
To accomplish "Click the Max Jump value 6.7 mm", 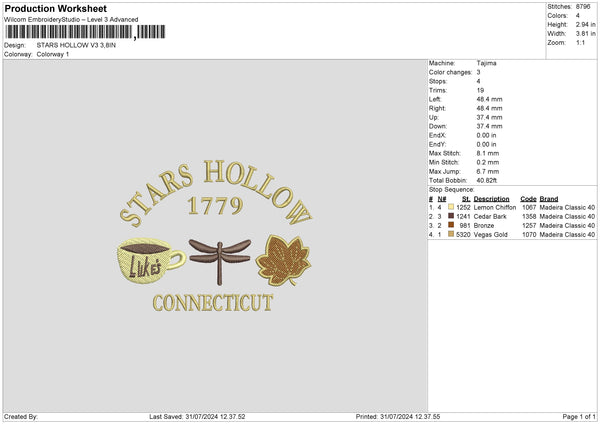I will pyautogui.click(x=488, y=172).
